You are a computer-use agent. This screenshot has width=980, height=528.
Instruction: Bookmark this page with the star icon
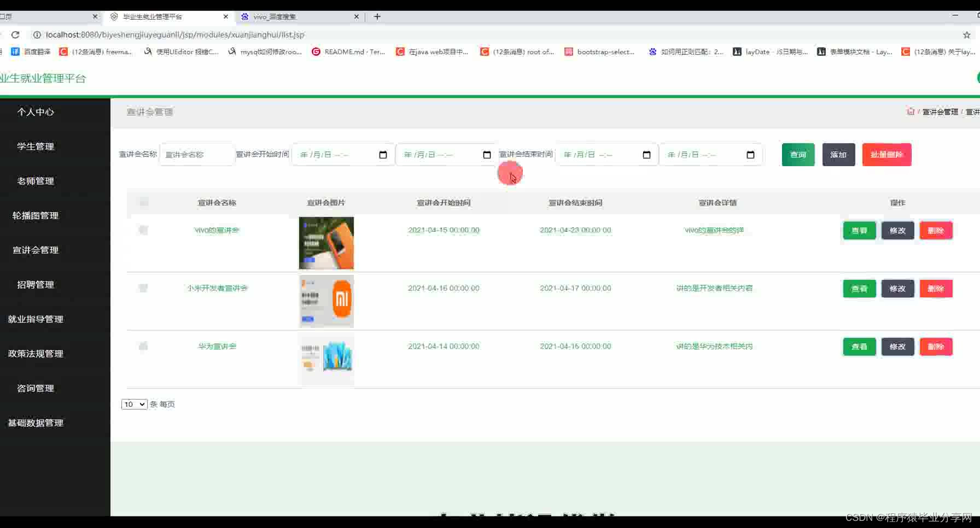point(966,34)
